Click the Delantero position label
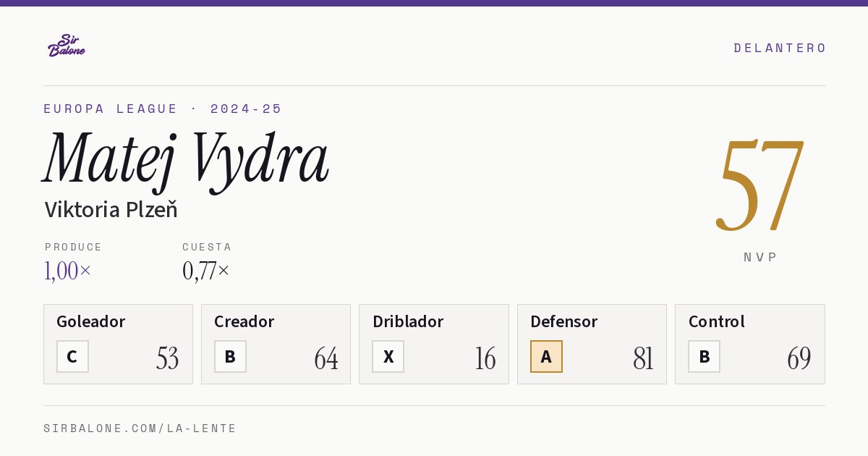The width and height of the screenshot is (868, 456). pos(780,48)
